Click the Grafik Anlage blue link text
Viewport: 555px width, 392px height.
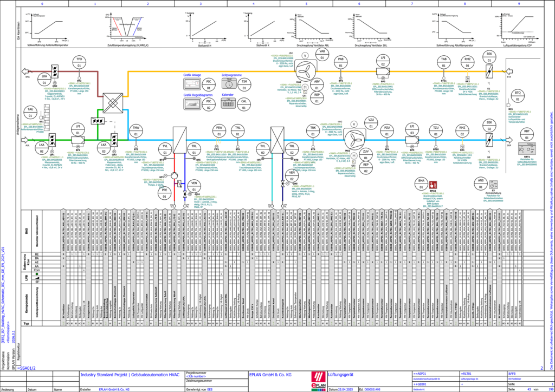click(192, 76)
